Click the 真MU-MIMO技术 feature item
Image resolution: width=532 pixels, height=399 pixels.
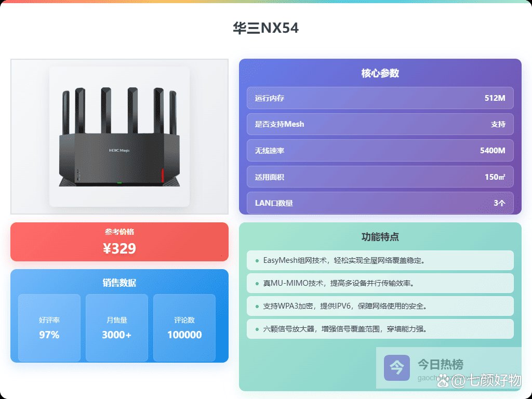tap(380, 283)
